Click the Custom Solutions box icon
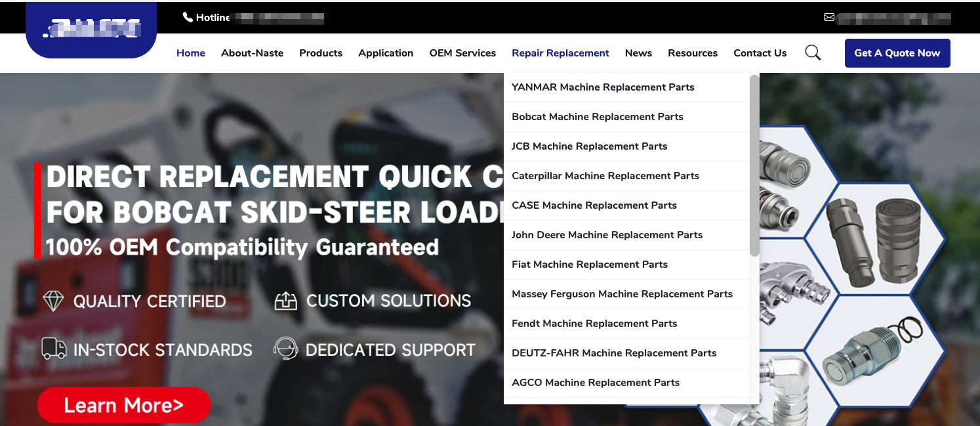Image resolution: width=980 pixels, height=426 pixels. tap(285, 301)
